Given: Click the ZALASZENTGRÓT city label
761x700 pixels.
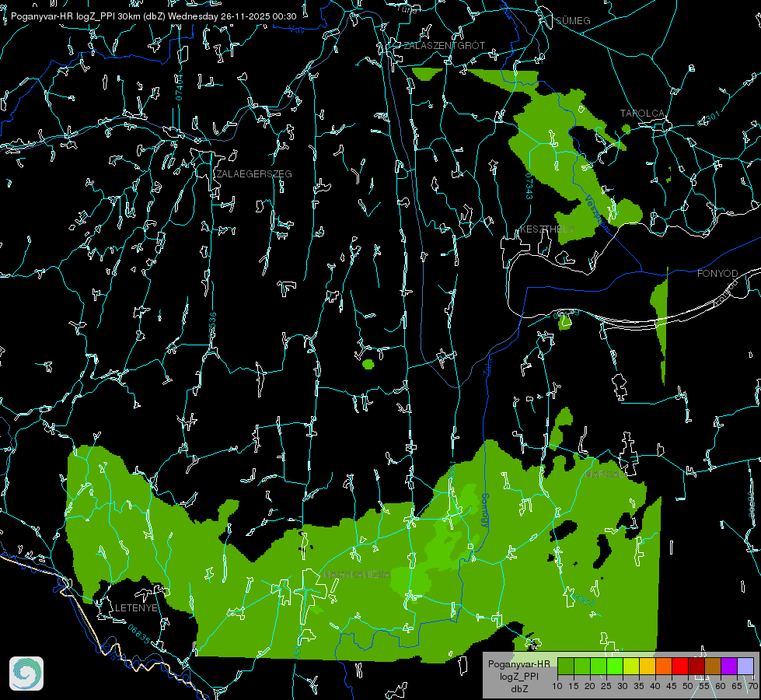Looking at the screenshot, I should click(444, 45).
